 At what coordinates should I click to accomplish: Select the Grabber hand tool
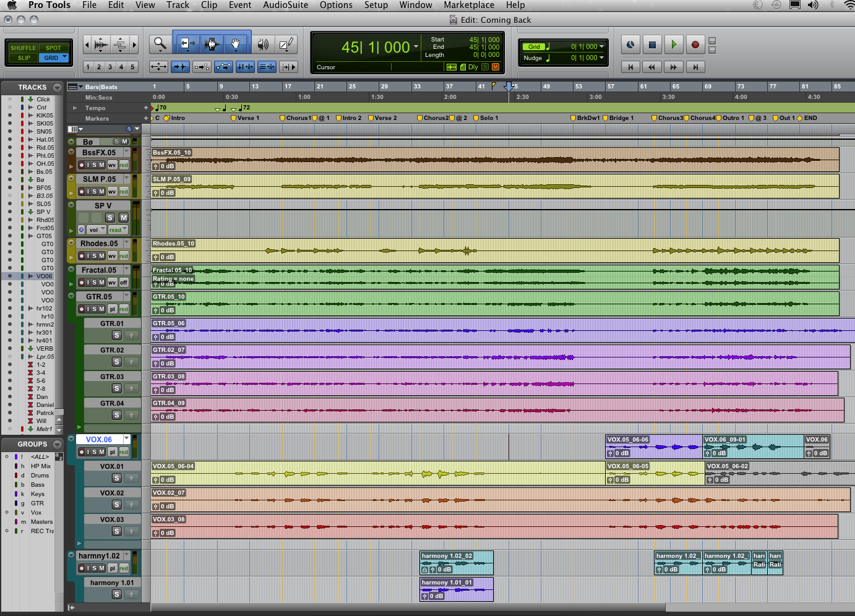point(236,43)
